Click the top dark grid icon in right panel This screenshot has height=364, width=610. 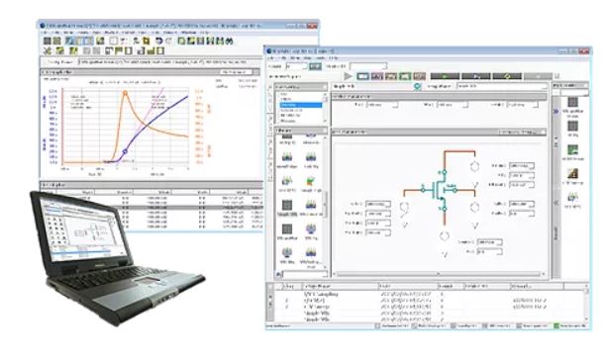pos(572,102)
